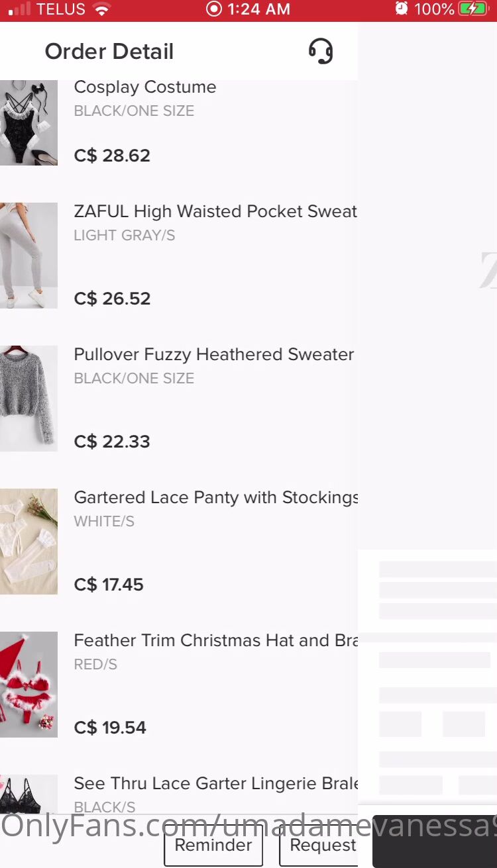Open the red Christmas hat set image
Screen dimensions: 497x868
coord(28,685)
